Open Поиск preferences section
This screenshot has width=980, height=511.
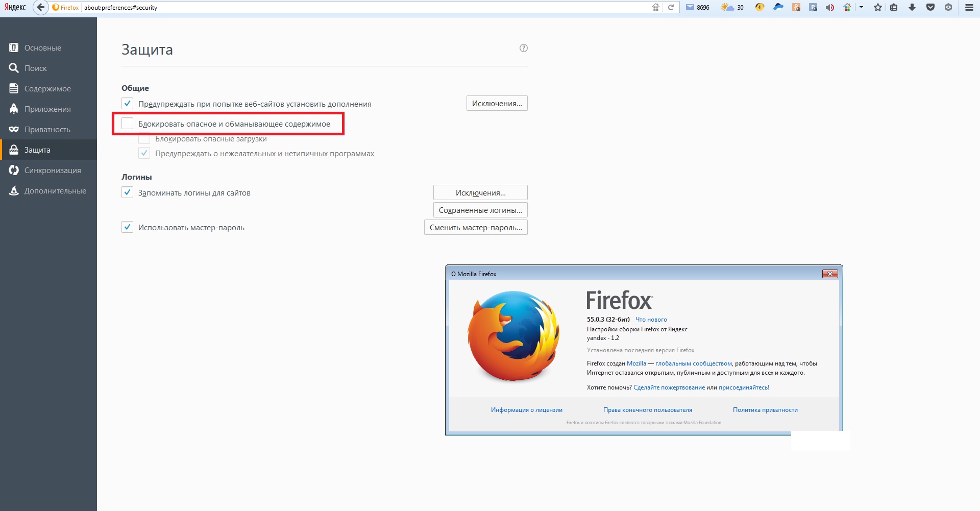click(48, 68)
